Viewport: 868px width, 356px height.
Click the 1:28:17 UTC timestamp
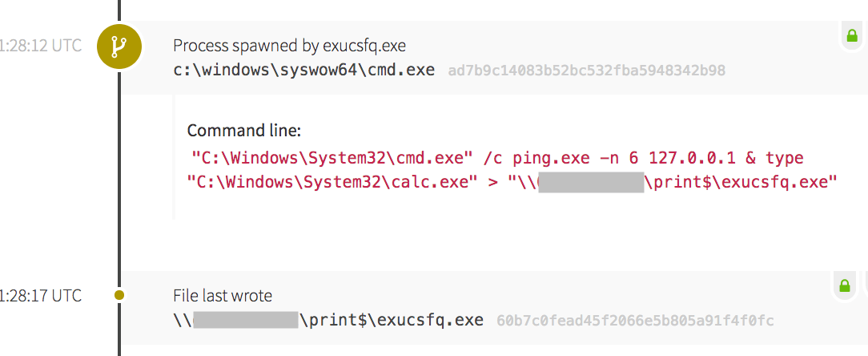tap(40, 296)
